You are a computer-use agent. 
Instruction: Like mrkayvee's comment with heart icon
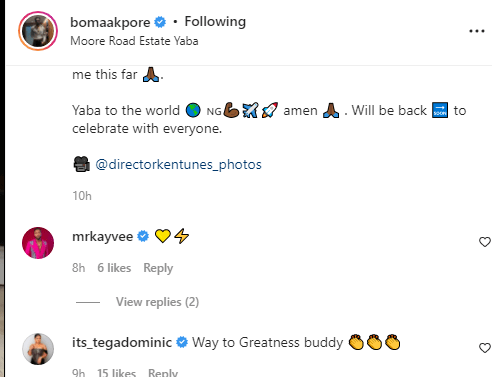pos(485,242)
